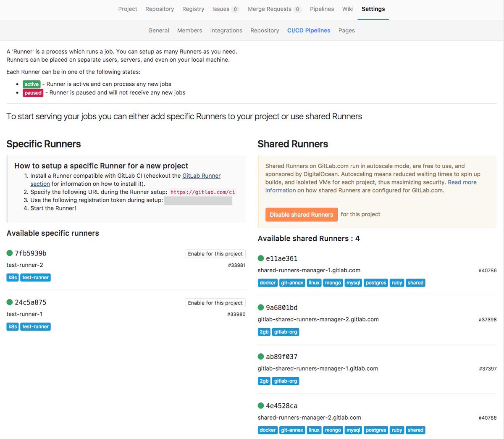Viewport: 504px width, 439px height.
Task: Click green status dot of runner 4e4528ca
Action: click(261, 406)
